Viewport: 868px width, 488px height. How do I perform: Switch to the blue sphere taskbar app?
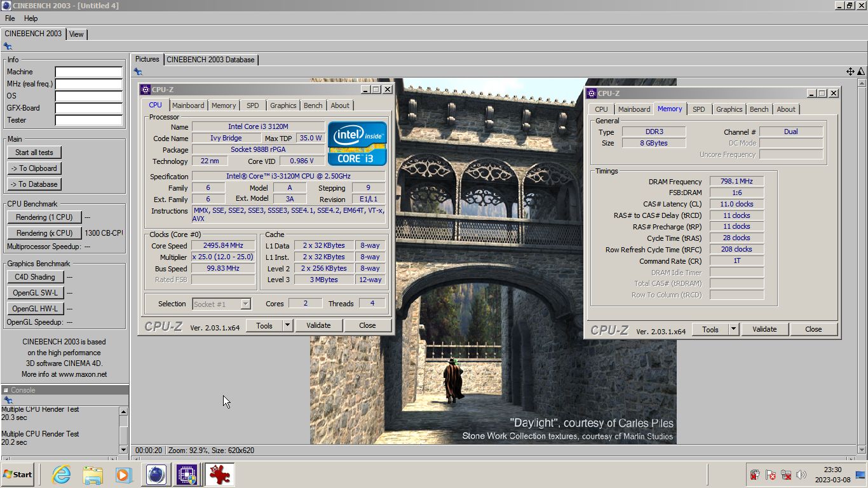pyautogui.click(x=156, y=475)
